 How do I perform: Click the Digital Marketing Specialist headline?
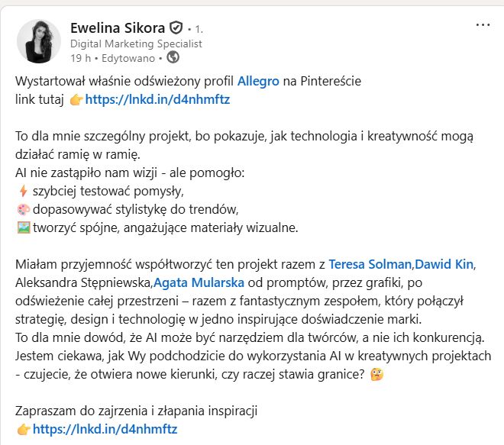[136, 44]
